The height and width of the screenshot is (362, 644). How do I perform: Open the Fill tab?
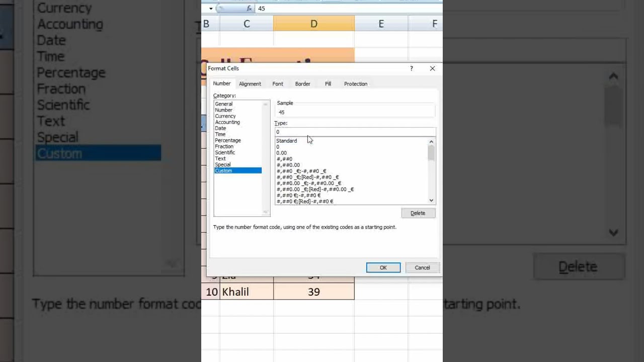[328, 84]
